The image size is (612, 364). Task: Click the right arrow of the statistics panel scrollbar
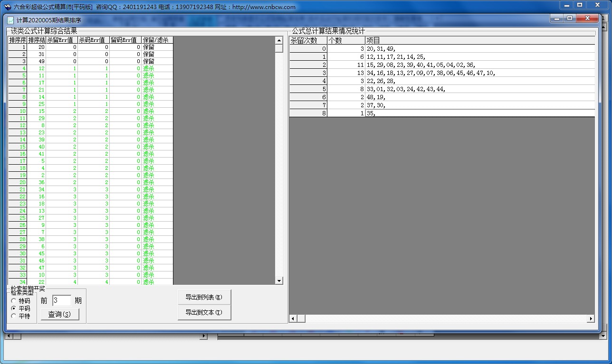(591, 318)
